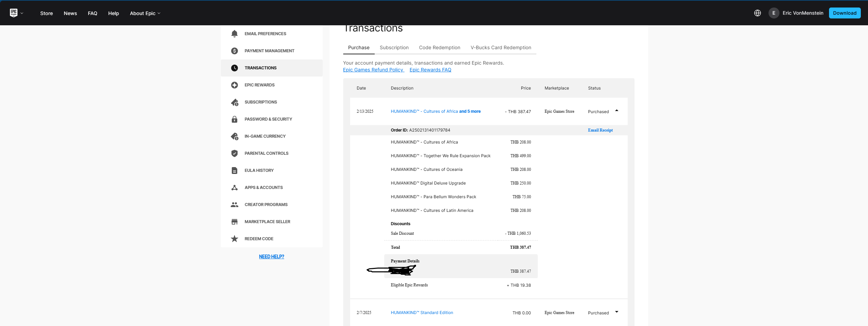Open the Epic Games Refund Policy link
Viewport: 868px width, 326px height.
click(x=373, y=70)
